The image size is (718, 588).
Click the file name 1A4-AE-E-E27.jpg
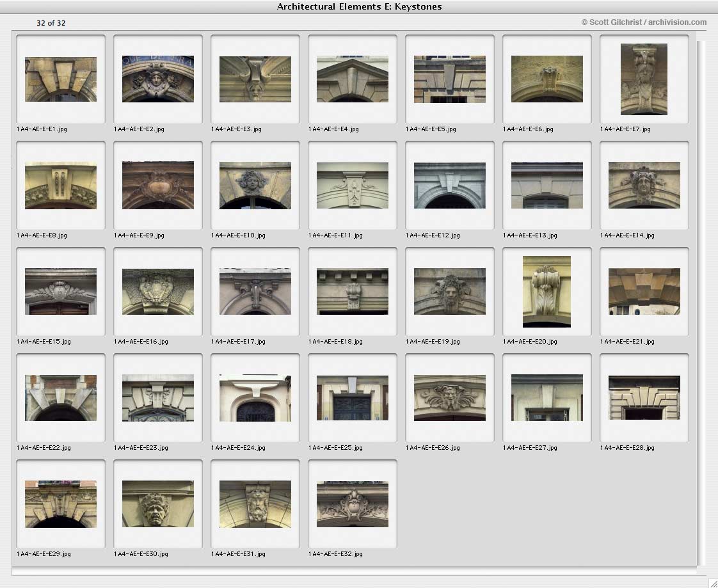point(531,448)
